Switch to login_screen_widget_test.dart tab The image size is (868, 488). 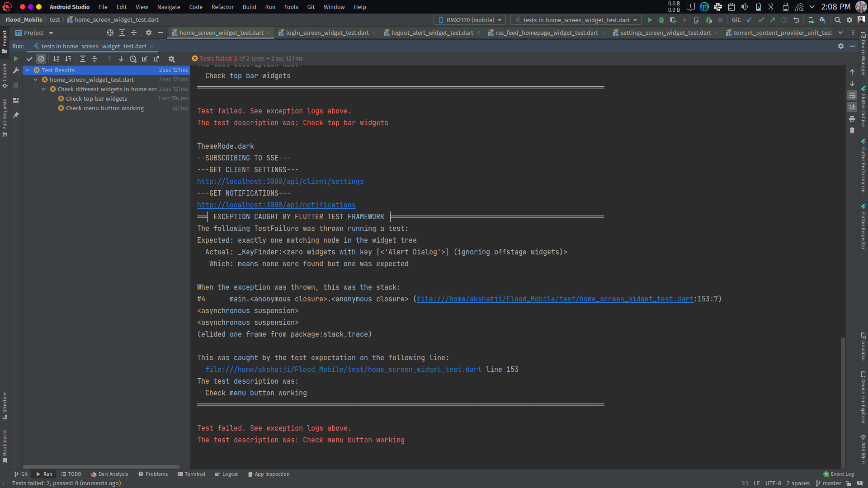tap(327, 33)
